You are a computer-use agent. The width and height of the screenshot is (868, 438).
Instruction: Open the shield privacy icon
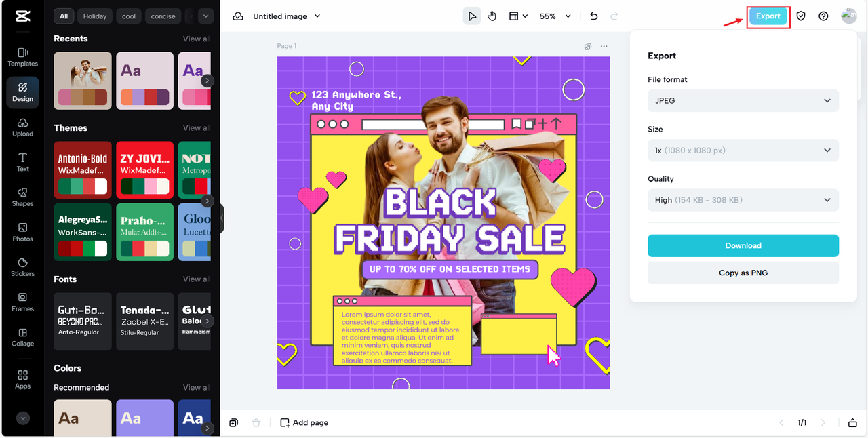coord(801,16)
